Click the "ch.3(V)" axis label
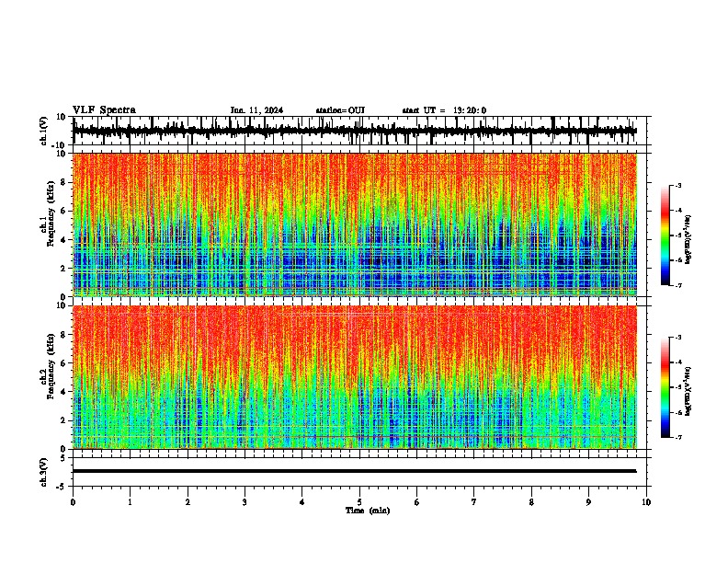 (x=44, y=472)
